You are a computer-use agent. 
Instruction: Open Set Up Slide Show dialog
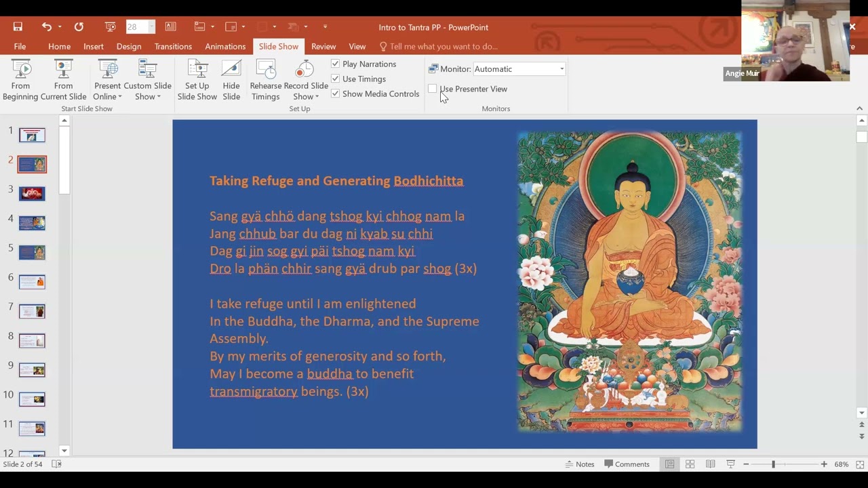point(197,80)
